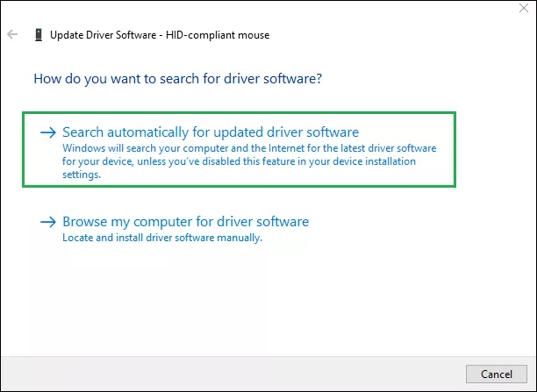Viewport: 537px width, 392px height.
Task: Close the Update Driver Software window
Action: 524,8
